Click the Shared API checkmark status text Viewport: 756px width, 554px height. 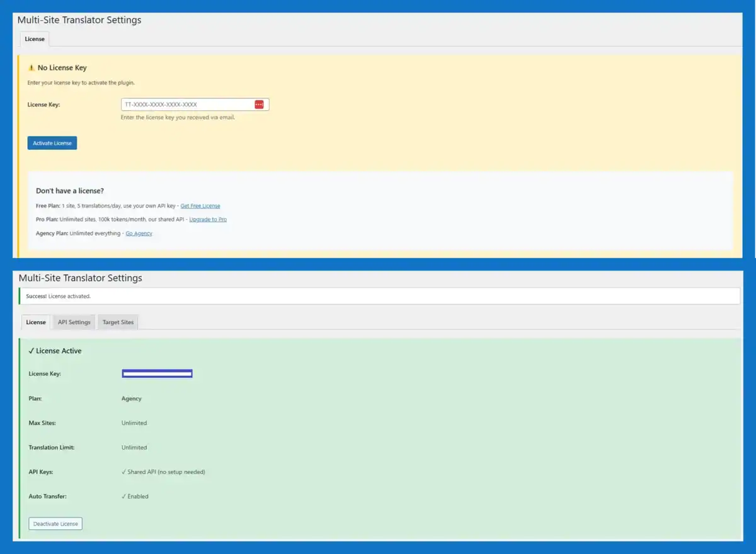pyautogui.click(x=164, y=472)
